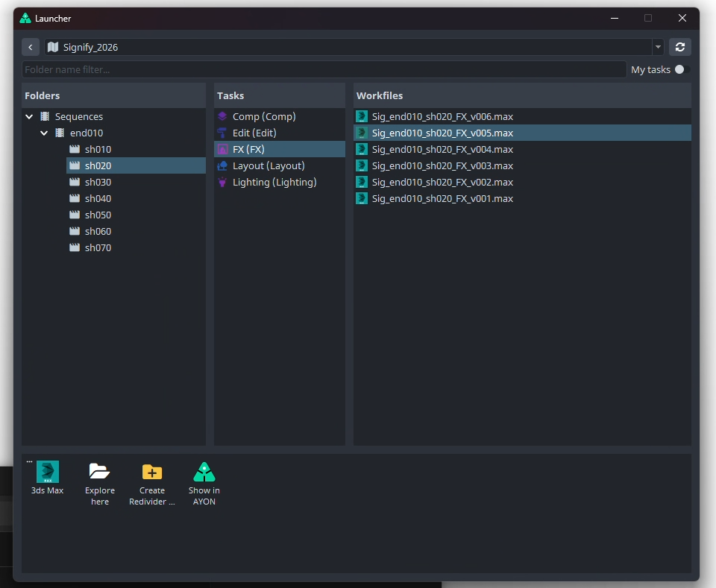Viewport: 716px width, 588px height.
Task: Click the Comp task layers icon
Action: click(222, 116)
